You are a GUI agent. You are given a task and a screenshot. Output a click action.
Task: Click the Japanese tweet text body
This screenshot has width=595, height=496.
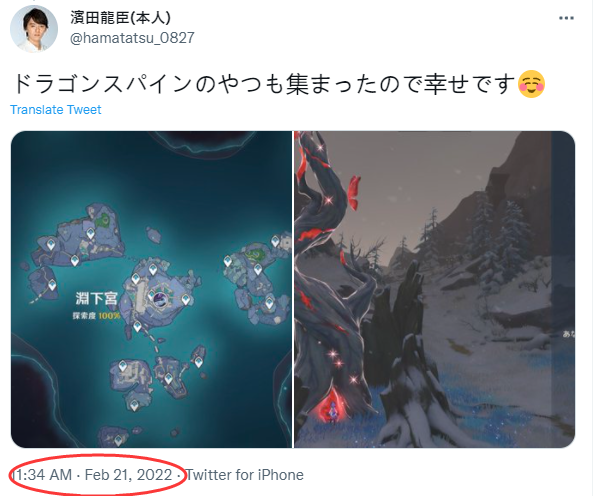(263, 84)
